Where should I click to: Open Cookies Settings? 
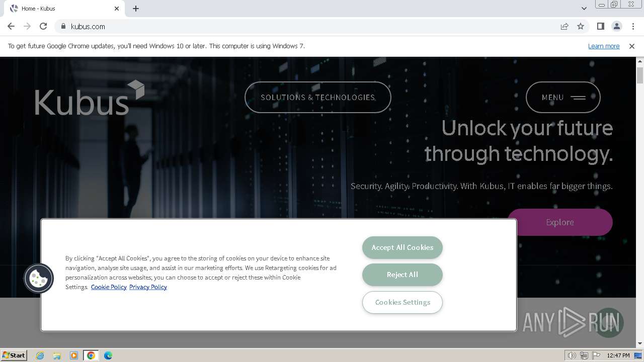(x=403, y=302)
